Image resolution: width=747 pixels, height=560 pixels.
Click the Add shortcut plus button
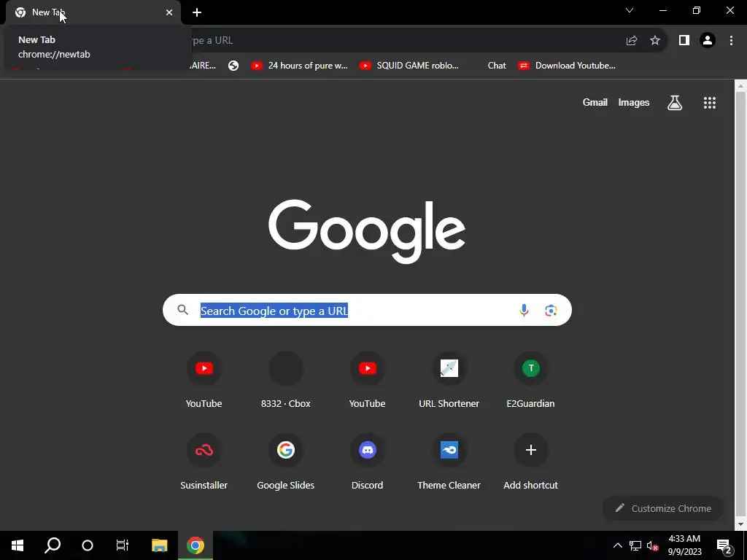pyautogui.click(x=531, y=450)
